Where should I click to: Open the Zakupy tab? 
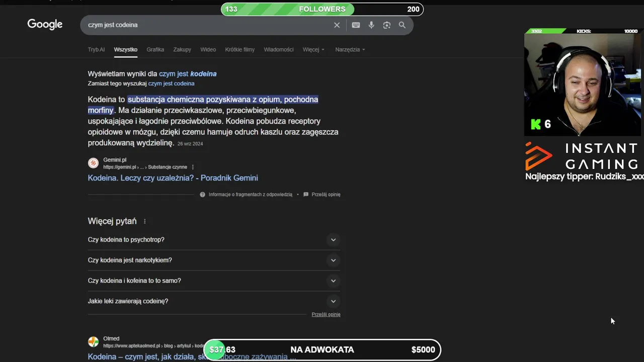pos(182,50)
